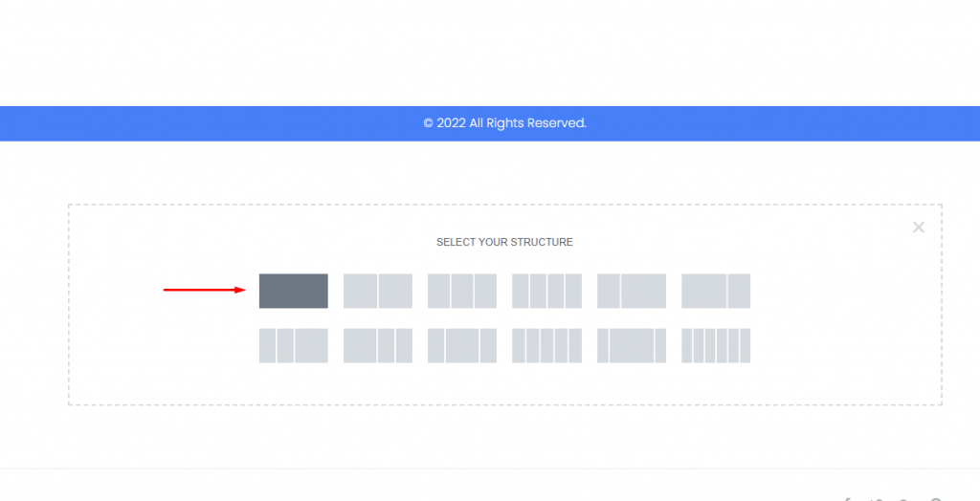Pick three-column layout with medium-wide center column
This screenshot has height=501, width=980.
pos(462,345)
